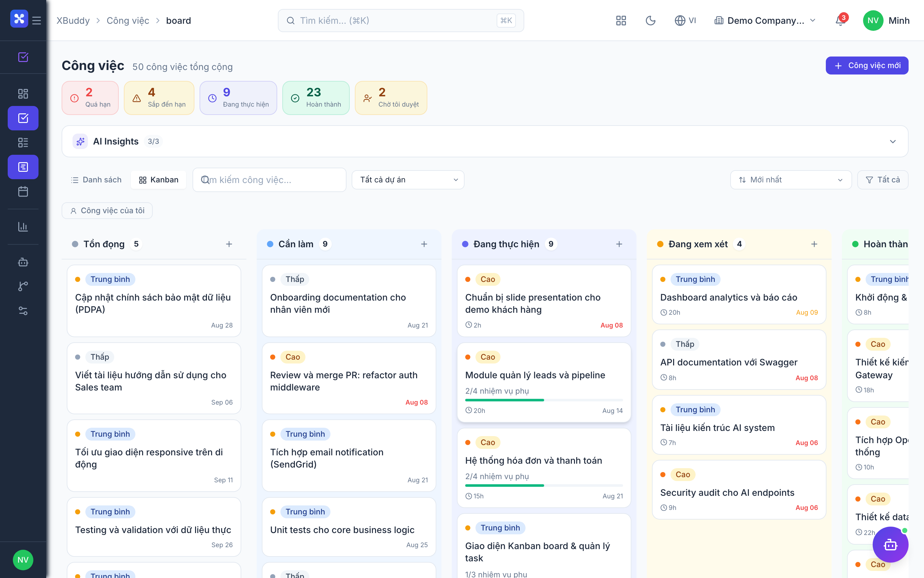Add a card to Cần làm column
This screenshot has height=578, width=924.
[424, 244]
